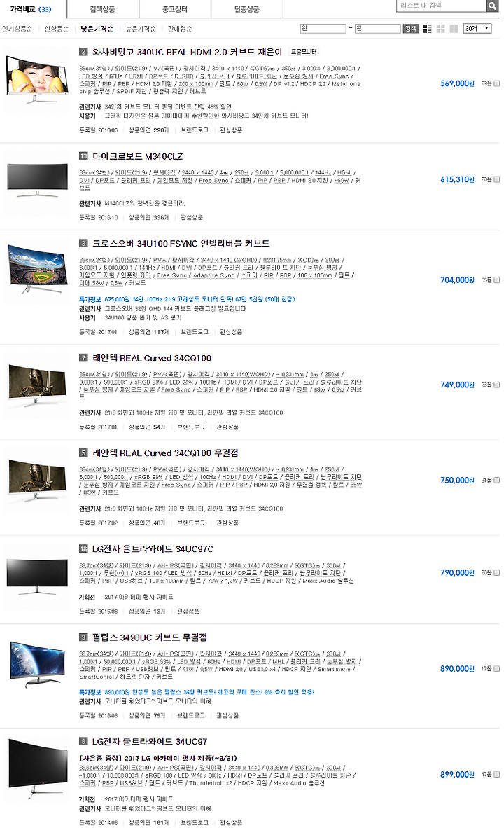Click the rank 2 badge icon beside 와사비망고
The height and width of the screenshot is (828, 504).
point(83,52)
